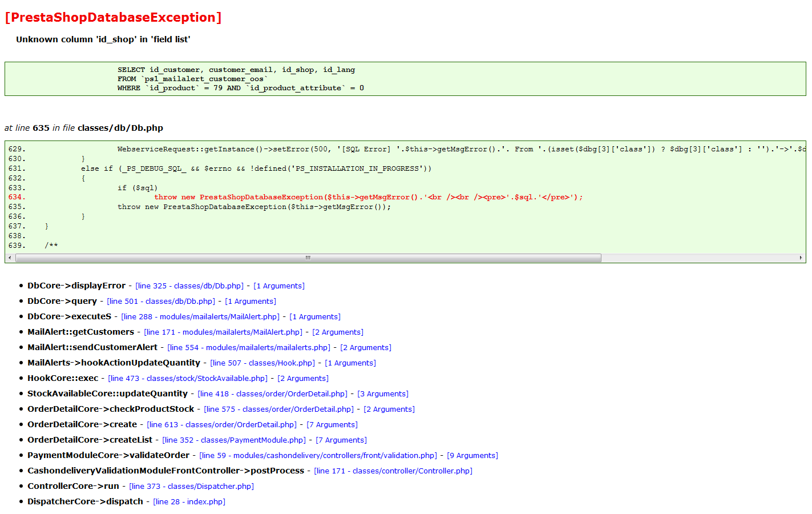The width and height of the screenshot is (812, 514).
Task: Click the MailAlert::sendCustomerAlert method name
Action: click(92, 347)
